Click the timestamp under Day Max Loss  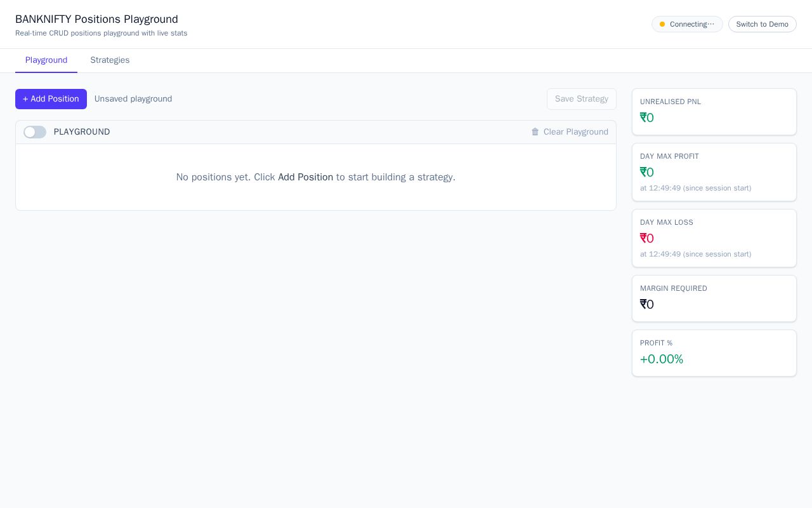tap(696, 254)
